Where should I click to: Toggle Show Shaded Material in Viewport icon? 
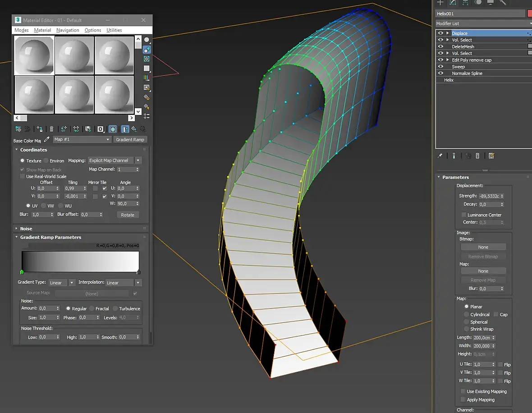[113, 129]
